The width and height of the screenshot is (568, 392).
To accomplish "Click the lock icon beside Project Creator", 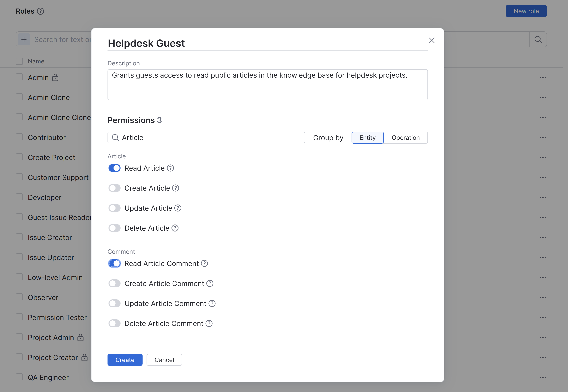I will click(x=84, y=357).
